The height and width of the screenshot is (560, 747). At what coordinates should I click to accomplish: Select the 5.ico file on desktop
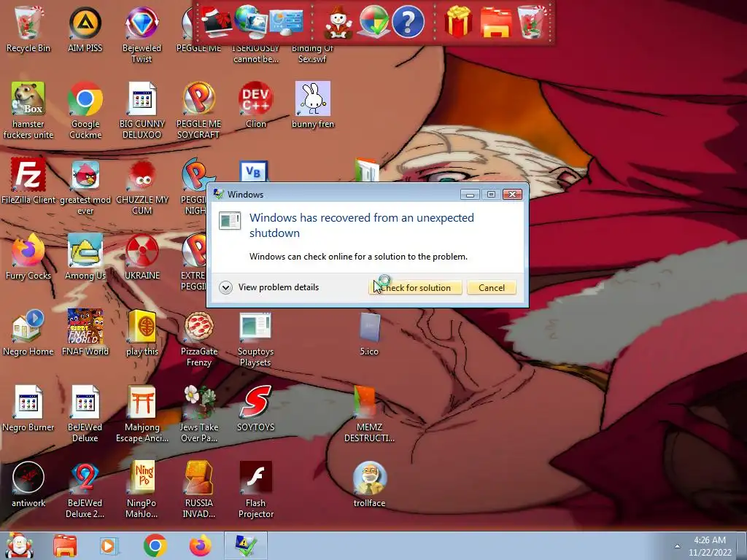(x=369, y=332)
